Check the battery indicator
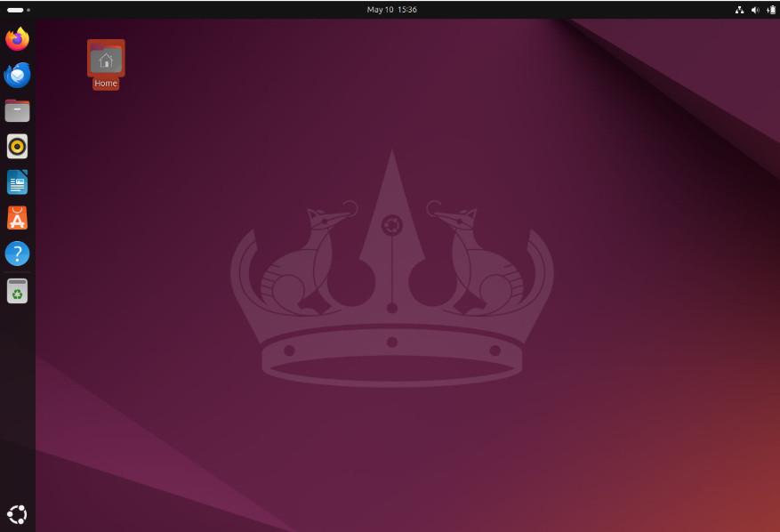 pyautogui.click(x=770, y=10)
